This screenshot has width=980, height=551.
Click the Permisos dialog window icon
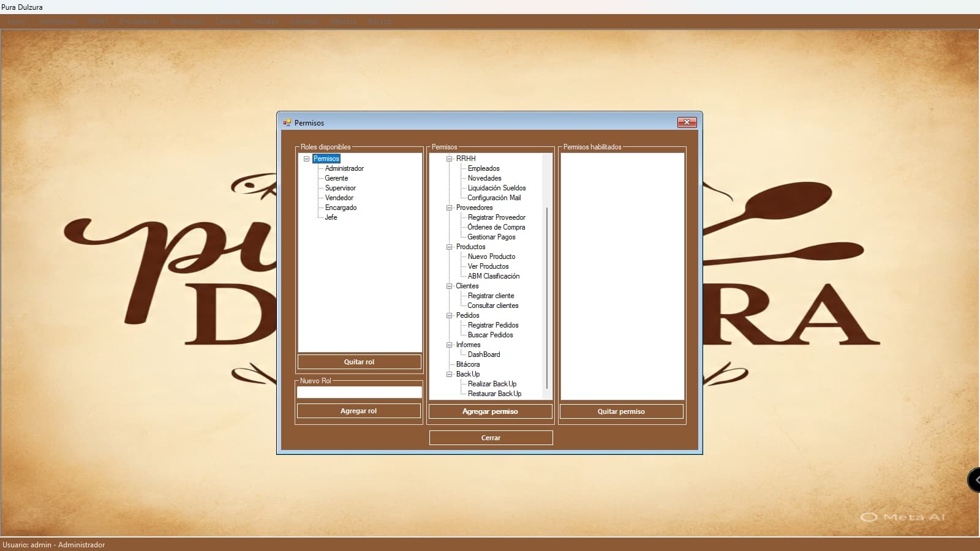[x=287, y=122]
